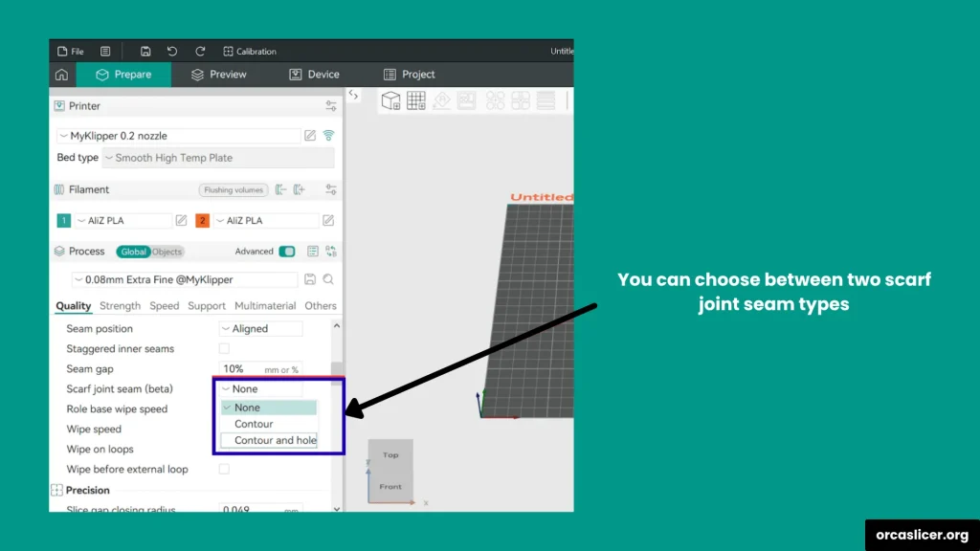Click the printer Wi-Fi connection icon
Image resolution: width=980 pixels, height=551 pixels.
[x=328, y=136]
